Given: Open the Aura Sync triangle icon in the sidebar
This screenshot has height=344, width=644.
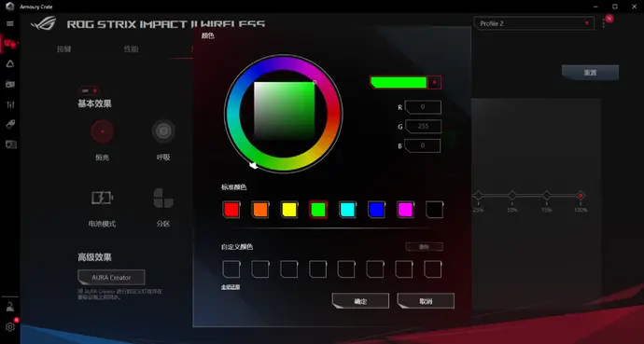Looking at the screenshot, I should [x=10, y=64].
